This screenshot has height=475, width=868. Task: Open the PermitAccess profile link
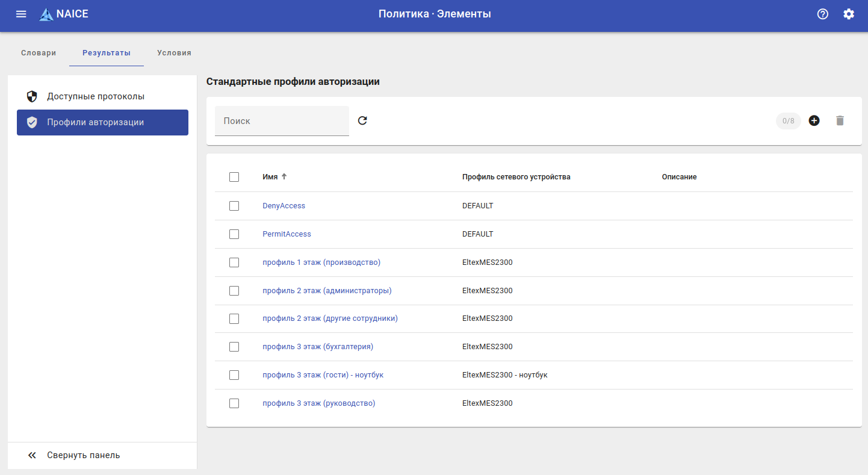point(287,234)
